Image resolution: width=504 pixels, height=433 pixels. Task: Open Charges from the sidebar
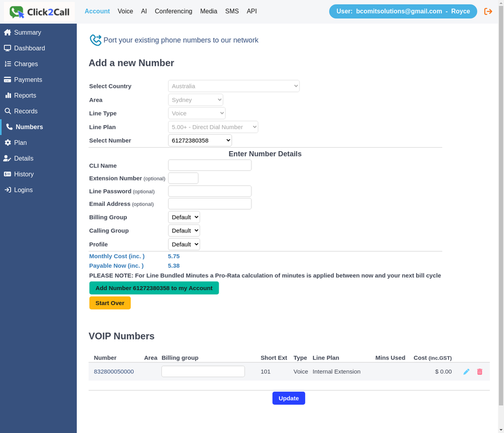pos(25,64)
